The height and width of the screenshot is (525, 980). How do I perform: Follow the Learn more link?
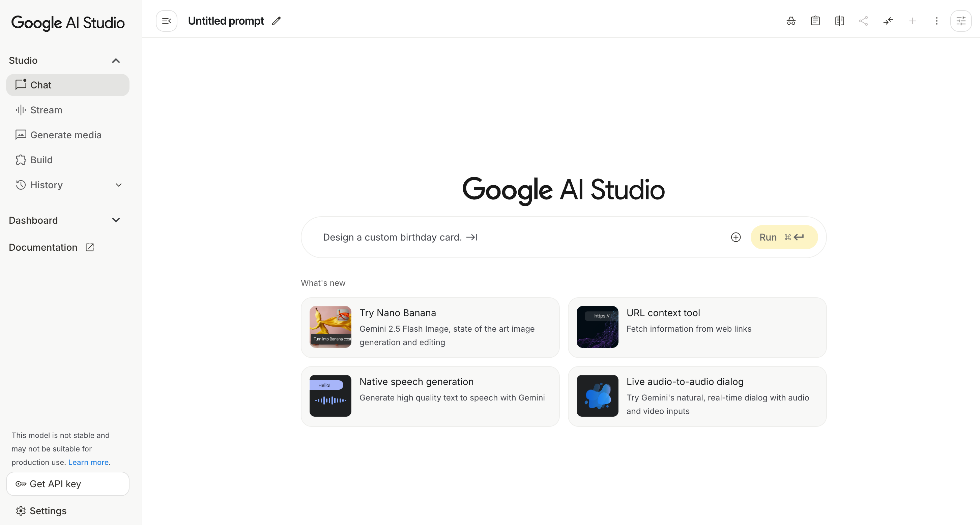click(x=88, y=462)
